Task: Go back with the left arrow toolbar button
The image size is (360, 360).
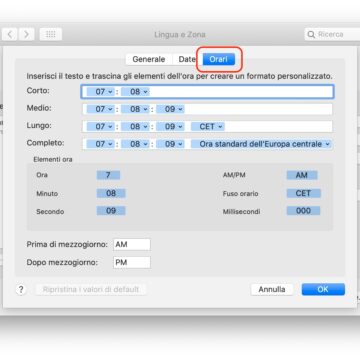Action: click(10, 34)
